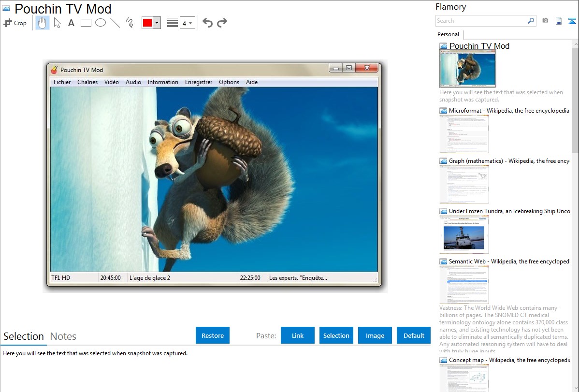Switch to the Selection tab
The width and height of the screenshot is (579, 392).
pyautogui.click(x=24, y=336)
